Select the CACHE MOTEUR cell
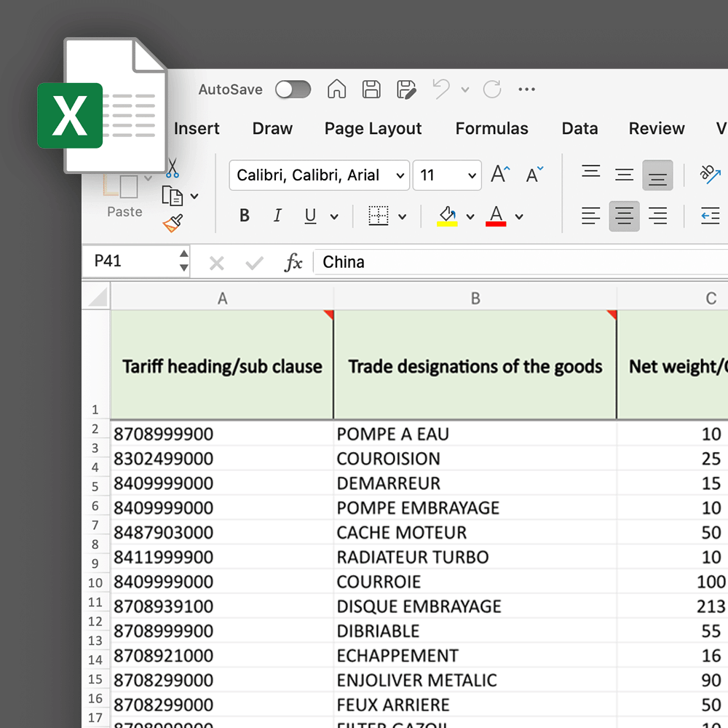The image size is (728, 728). pos(475,532)
